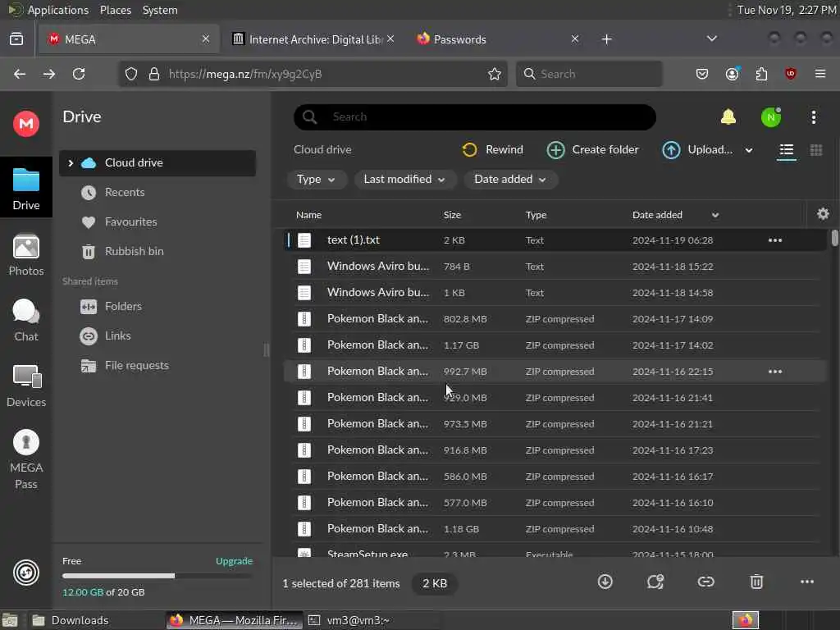The image size is (840, 630).
Task: Select Cloud drive in the sidebar
Action: coord(157,163)
